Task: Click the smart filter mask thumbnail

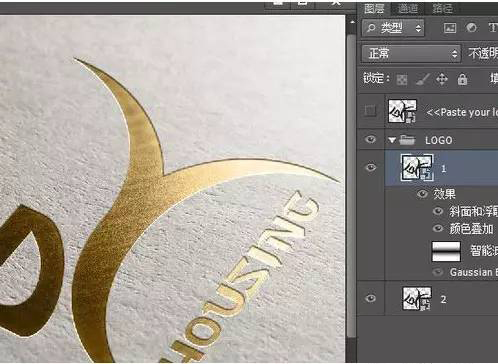Action: (446, 251)
